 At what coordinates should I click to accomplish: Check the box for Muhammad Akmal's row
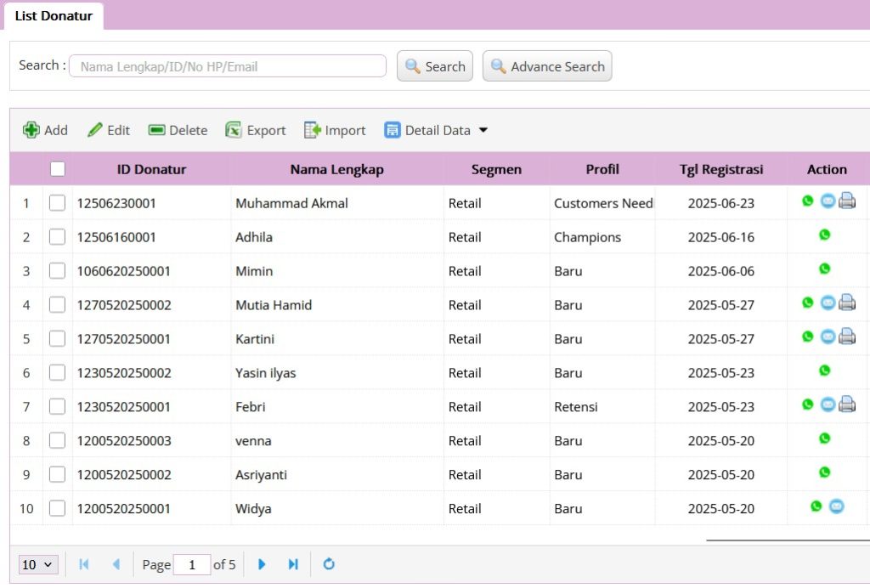click(57, 203)
